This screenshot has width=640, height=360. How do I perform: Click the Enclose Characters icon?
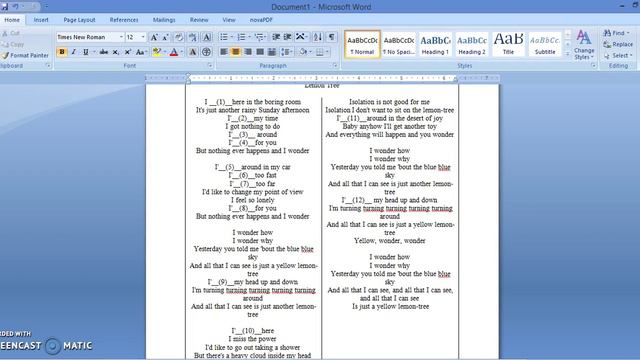[207, 52]
